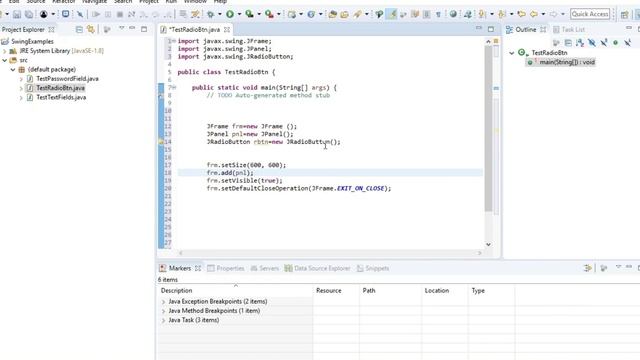Click the line 14 warning marker
This screenshot has height=360, width=640.
click(161, 142)
